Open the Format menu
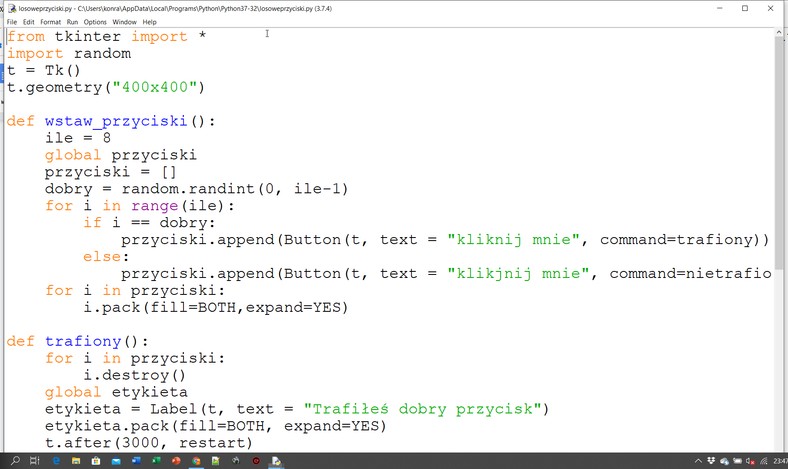The width and height of the screenshot is (788, 469). pyautogui.click(x=50, y=21)
